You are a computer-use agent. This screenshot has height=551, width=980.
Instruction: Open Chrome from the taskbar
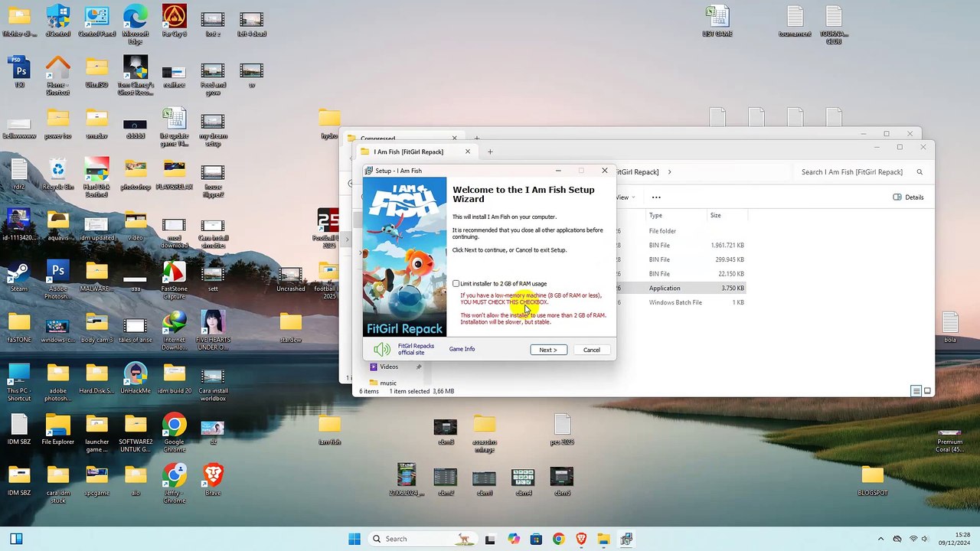click(558, 539)
